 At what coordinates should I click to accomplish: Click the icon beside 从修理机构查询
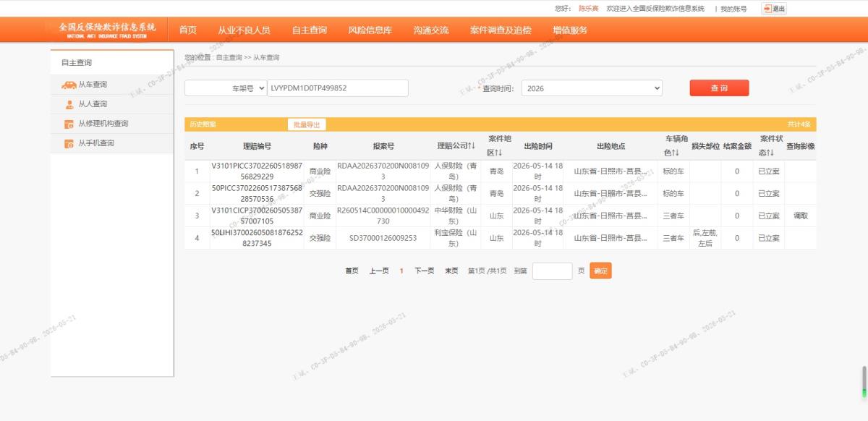pyautogui.click(x=69, y=124)
